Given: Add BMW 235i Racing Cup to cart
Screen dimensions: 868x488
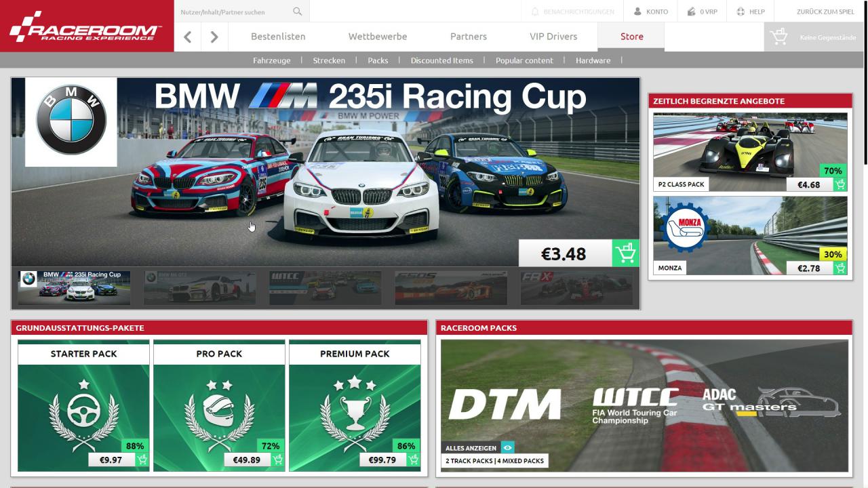Looking at the screenshot, I should (x=625, y=253).
